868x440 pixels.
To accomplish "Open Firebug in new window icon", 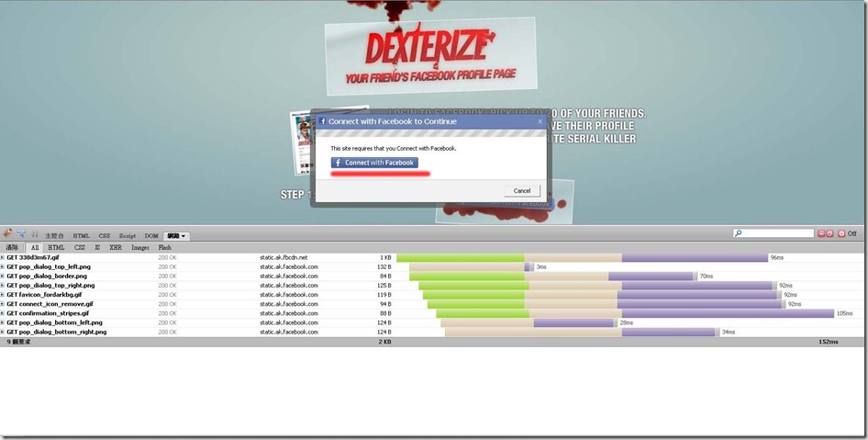I will point(829,234).
